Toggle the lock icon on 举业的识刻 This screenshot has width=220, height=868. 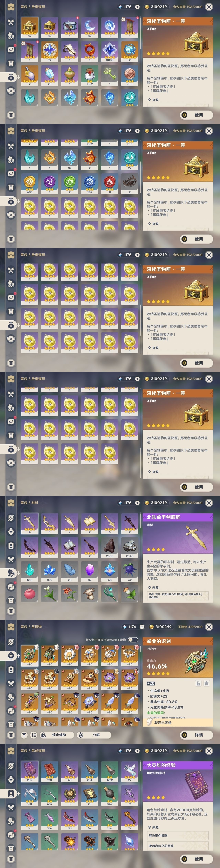pyautogui.click(x=199, y=683)
